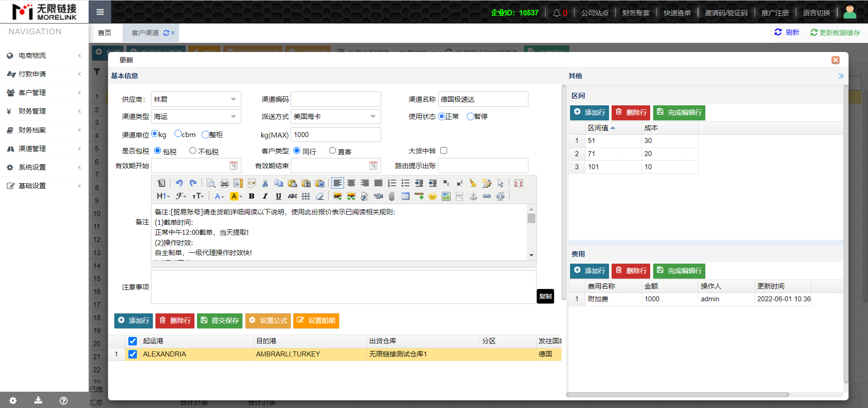Expand the 渠道类型 dropdown

tap(233, 117)
